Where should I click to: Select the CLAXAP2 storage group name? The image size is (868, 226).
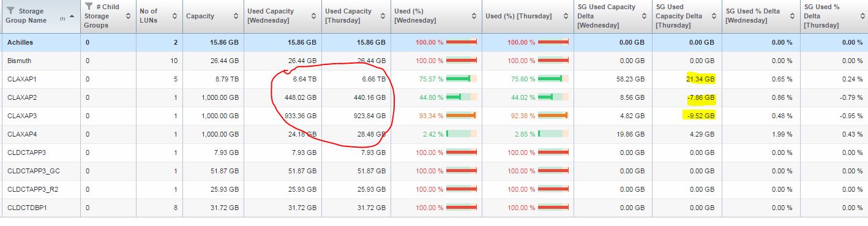(x=22, y=98)
